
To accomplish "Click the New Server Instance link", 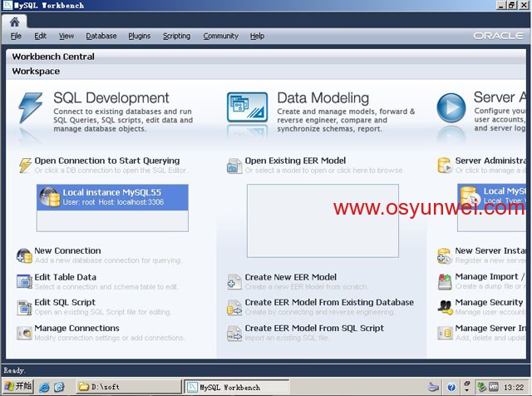I will 490,250.
